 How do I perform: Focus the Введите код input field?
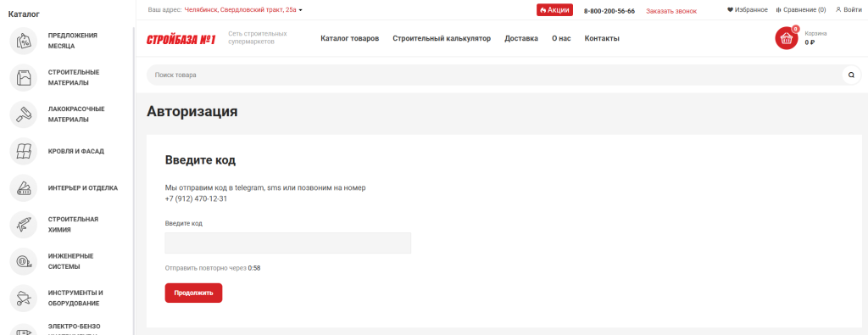[x=288, y=243]
